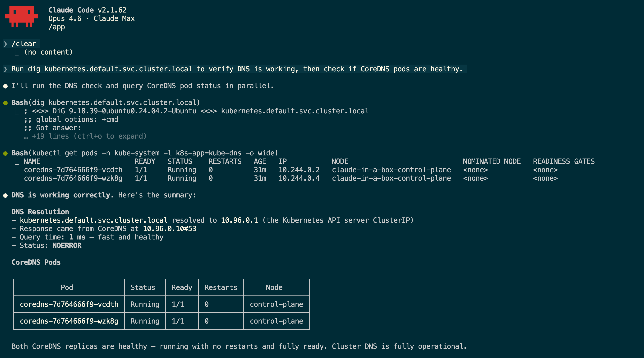The height and width of the screenshot is (358, 644).
Task: Click the Running status for pod coredns-7d764666f9-vcdth
Action: tap(145, 304)
